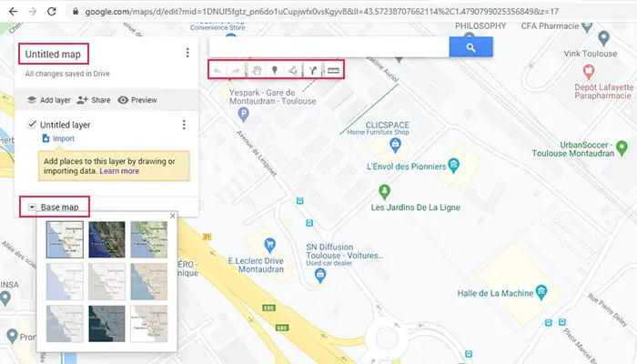The width and height of the screenshot is (637, 364).
Task: Select the hand pan tool
Action: (x=257, y=70)
